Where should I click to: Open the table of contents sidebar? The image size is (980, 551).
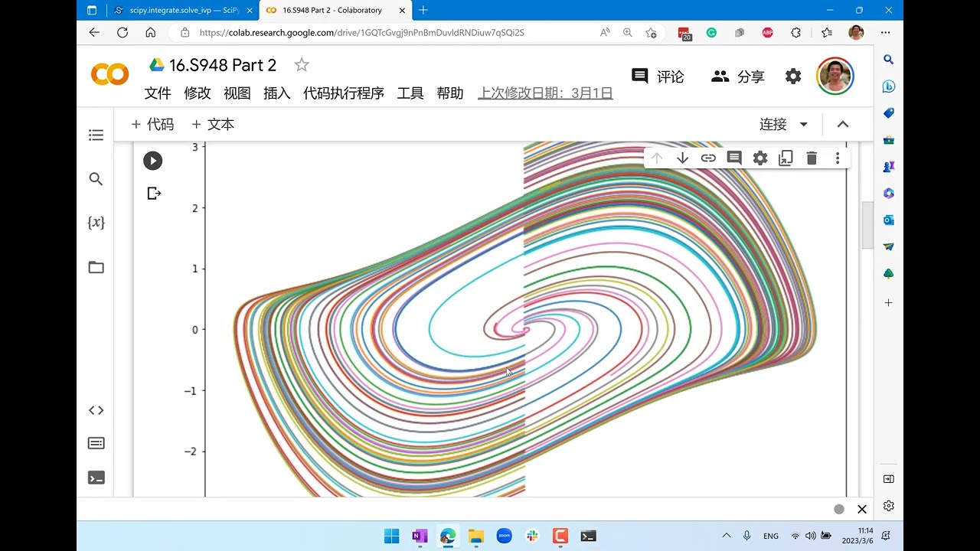coord(96,135)
